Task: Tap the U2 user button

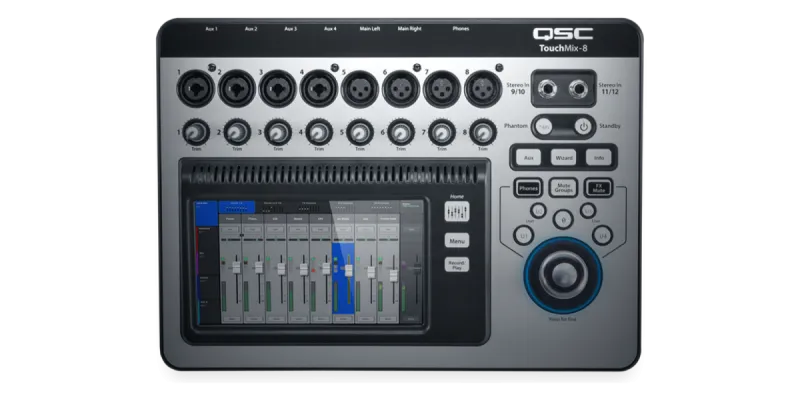Action: tap(538, 210)
